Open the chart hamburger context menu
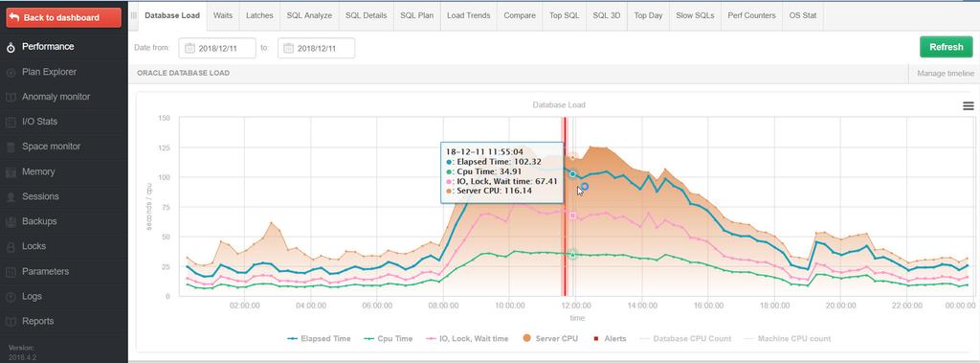The height and width of the screenshot is (363, 980). [969, 106]
